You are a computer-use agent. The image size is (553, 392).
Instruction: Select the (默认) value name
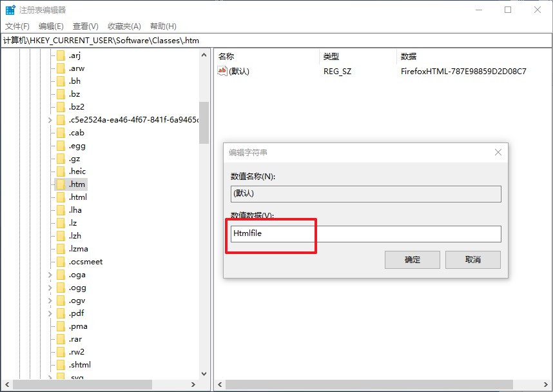[x=239, y=72]
